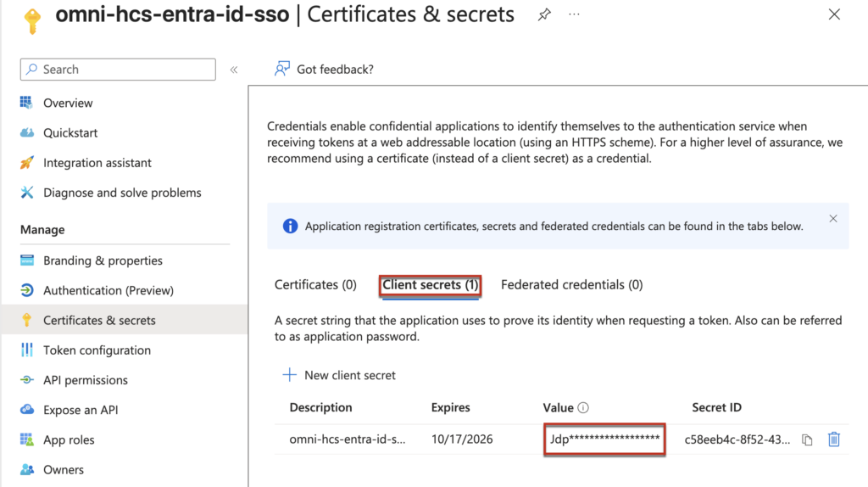Pin the Certificates & secrets blade
The height and width of the screenshot is (487, 868).
(x=544, y=15)
